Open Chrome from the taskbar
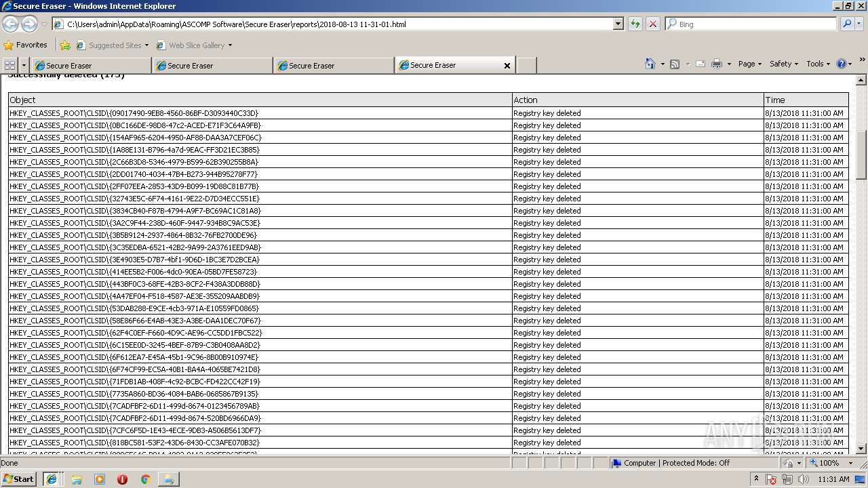This screenshot has height=488, width=868. click(145, 479)
